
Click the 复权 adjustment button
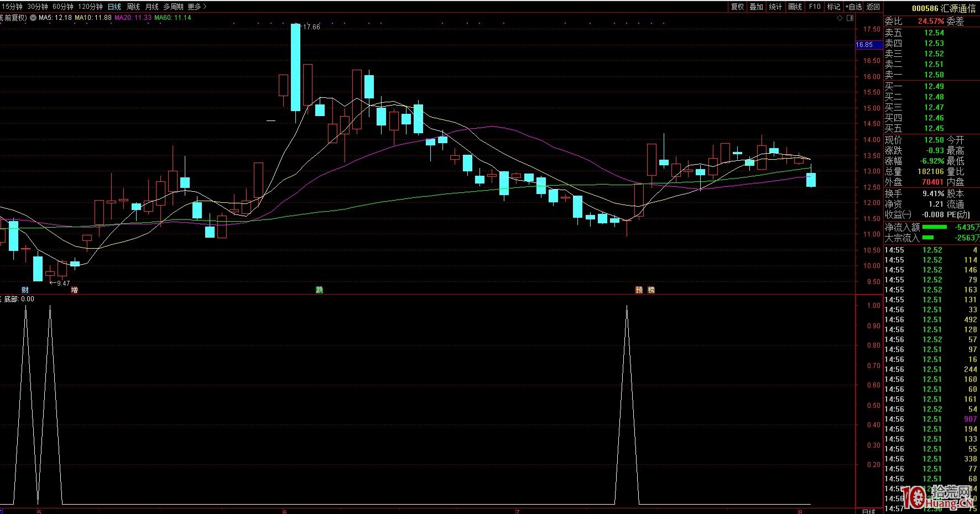(737, 7)
